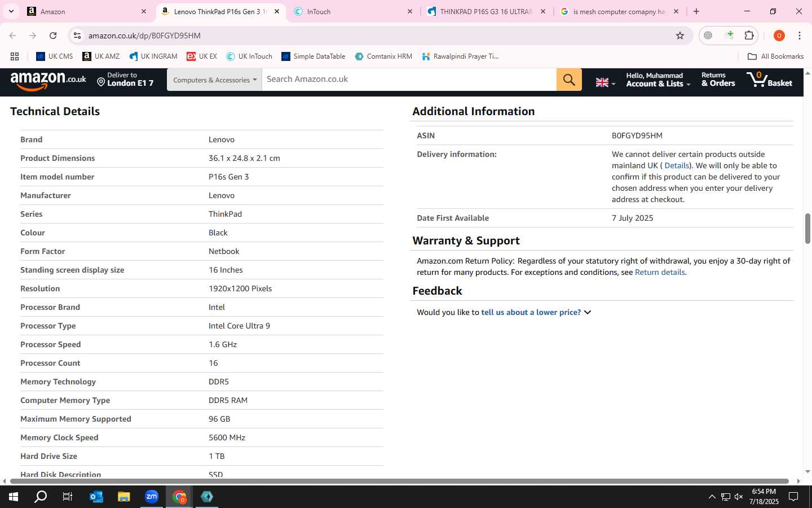812x508 pixels.
Task: Click the Deliver to London E1 7 location
Action: [x=125, y=80]
